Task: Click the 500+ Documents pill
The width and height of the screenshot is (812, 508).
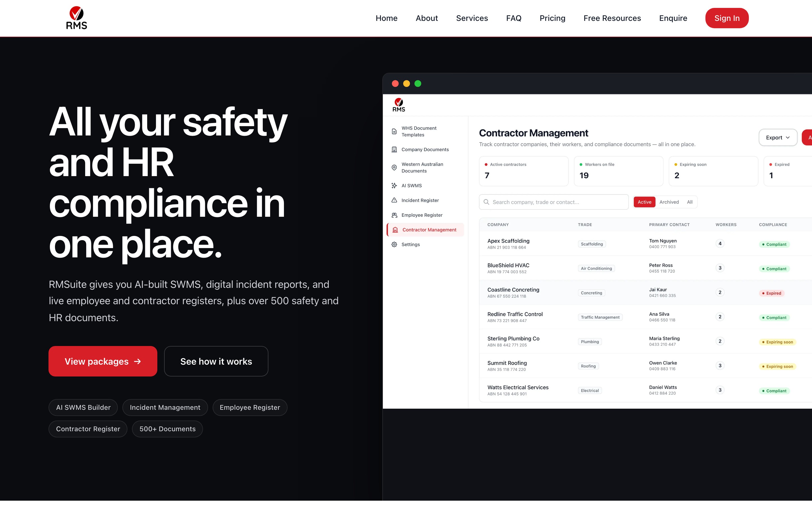Action: coord(167,429)
